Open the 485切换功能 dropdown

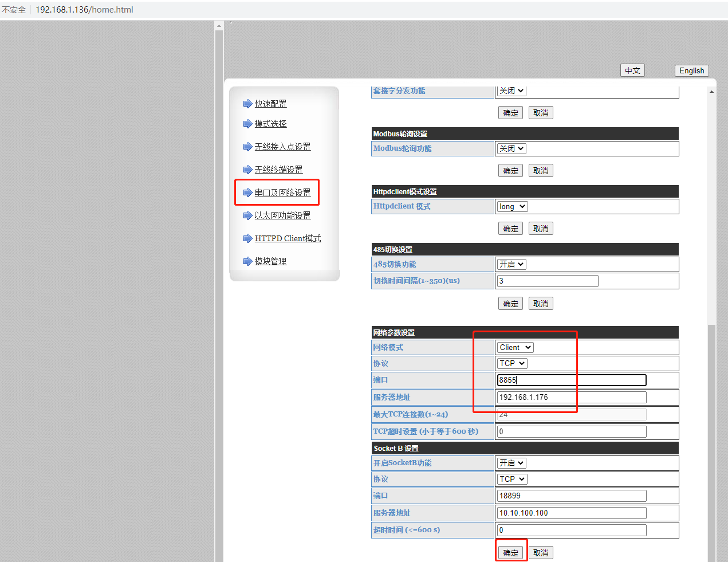click(x=511, y=264)
